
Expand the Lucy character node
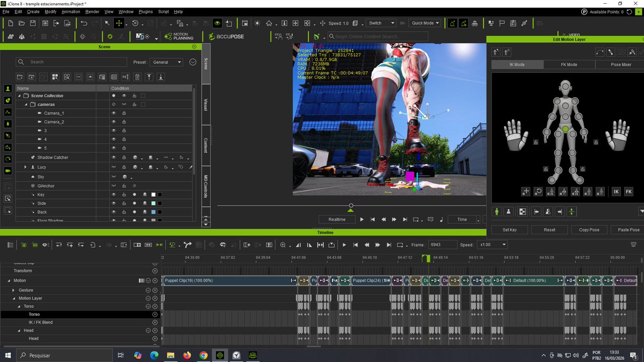coord(25,167)
